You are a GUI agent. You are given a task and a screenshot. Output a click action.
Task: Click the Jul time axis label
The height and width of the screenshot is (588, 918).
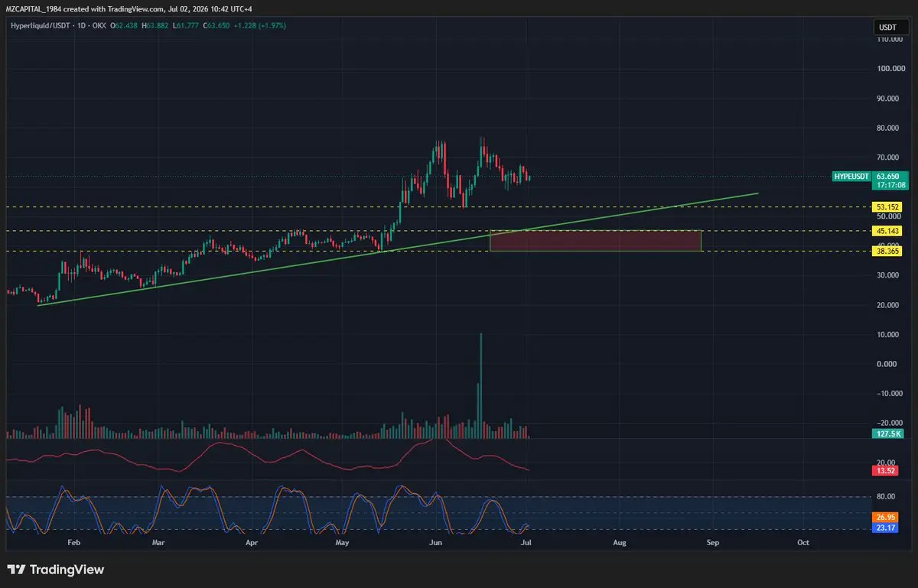[x=527, y=542]
